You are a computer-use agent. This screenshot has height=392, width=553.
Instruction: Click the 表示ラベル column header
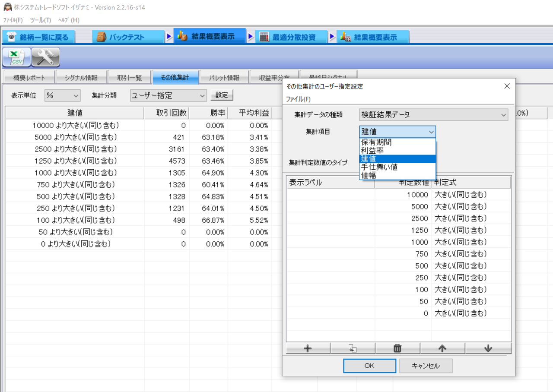[x=331, y=183]
